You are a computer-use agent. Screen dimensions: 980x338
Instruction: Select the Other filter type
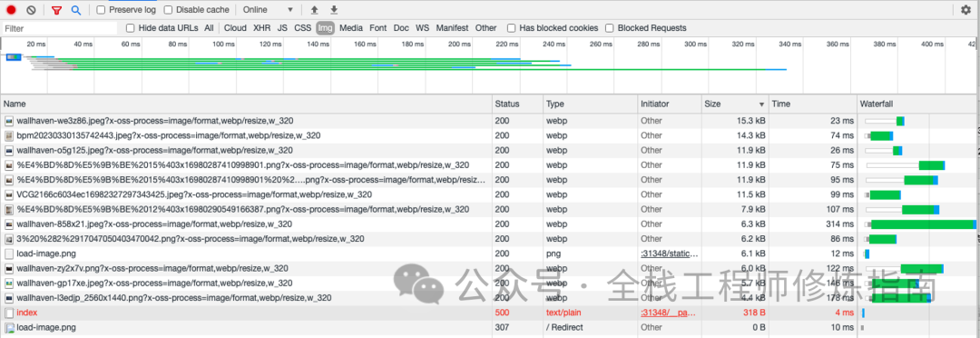coord(485,28)
